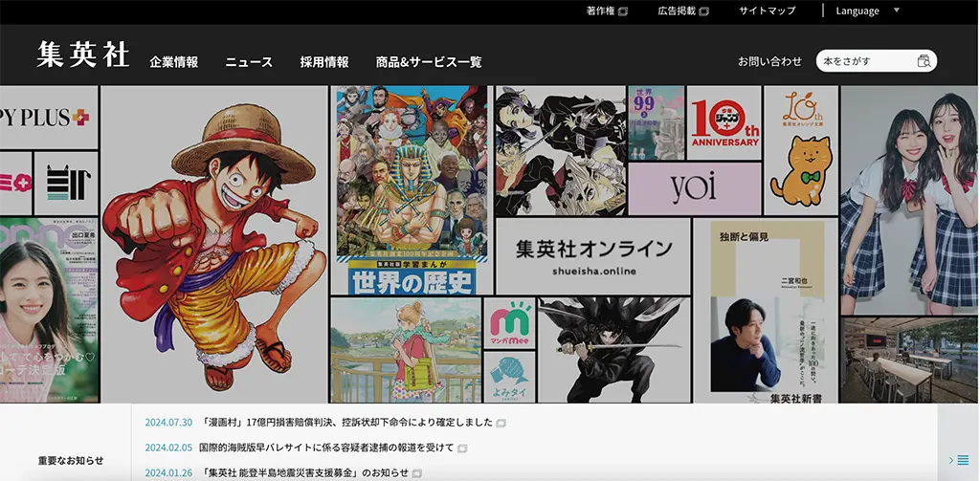Click the external link icon beside 広告掲載
980x481 pixels.
(x=703, y=11)
